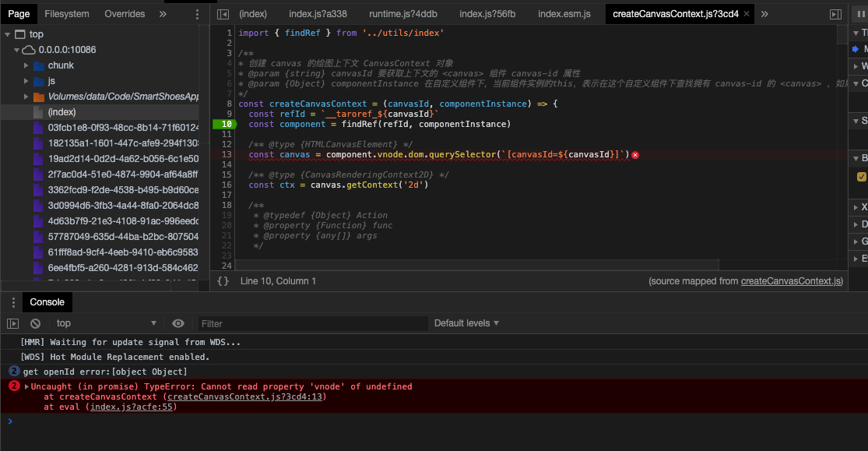The width and height of the screenshot is (868, 451).
Task: Click the blue count badge beside get openId error
Action: tap(14, 372)
